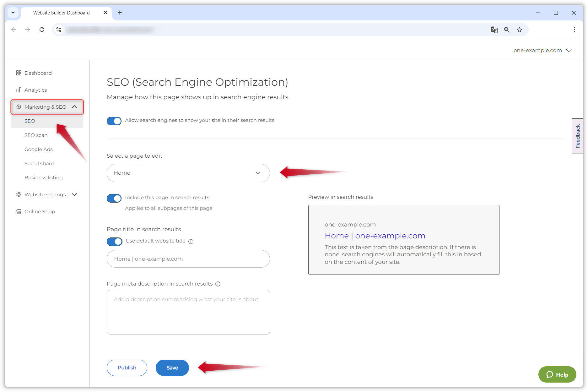Collapse the Marketing & SEO section
Screen dimensions: 588x392
(75, 107)
